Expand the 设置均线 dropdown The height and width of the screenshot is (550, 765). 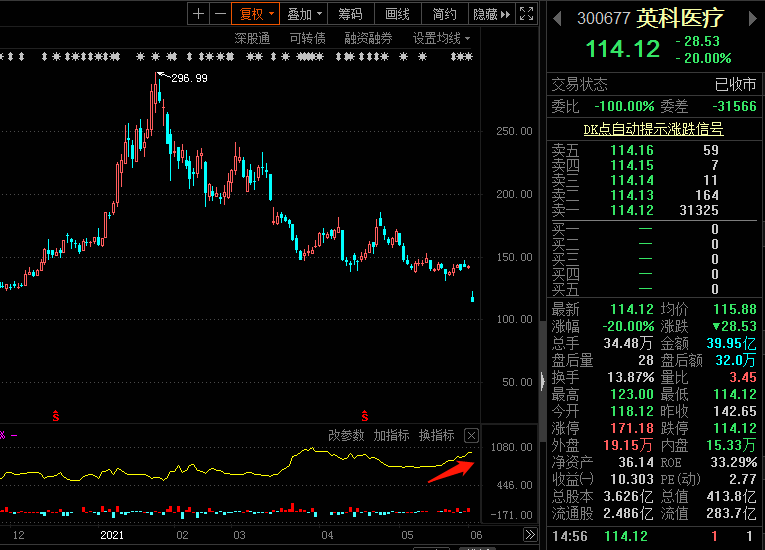(441, 38)
